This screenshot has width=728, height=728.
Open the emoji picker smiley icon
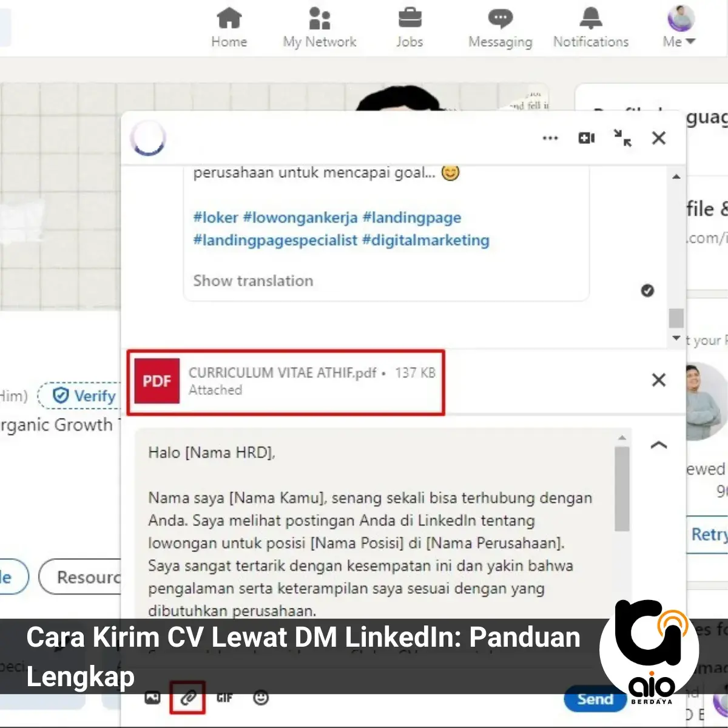(261, 698)
